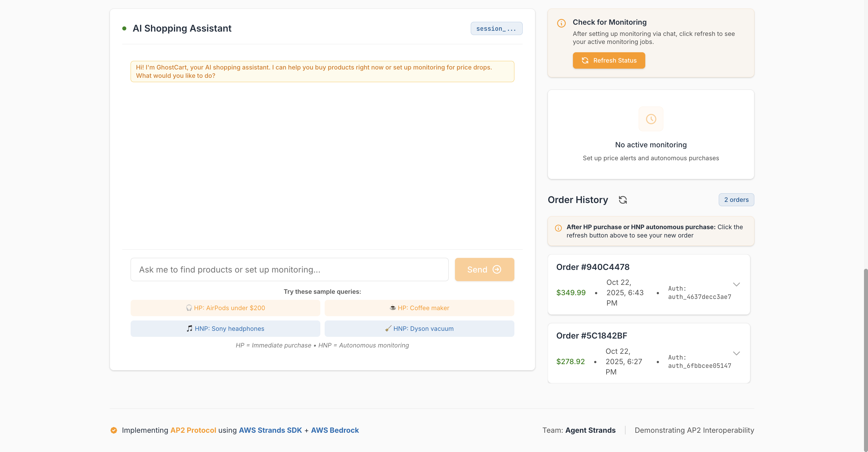Click the session ID badge

coord(496,29)
